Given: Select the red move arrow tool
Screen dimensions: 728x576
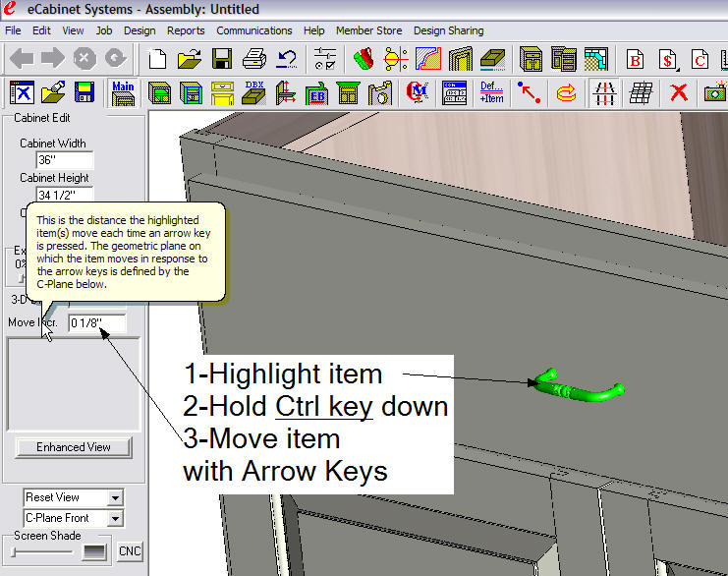Looking at the screenshot, I should (529, 92).
